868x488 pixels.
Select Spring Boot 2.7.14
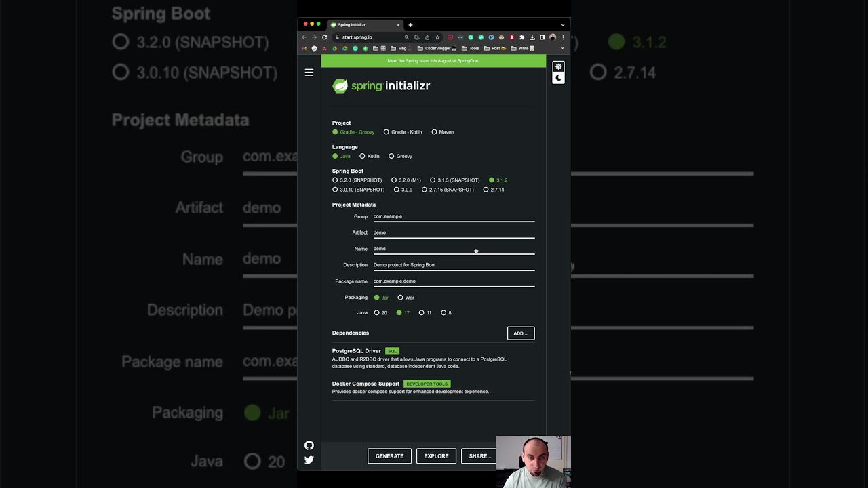[x=494, y=190]
